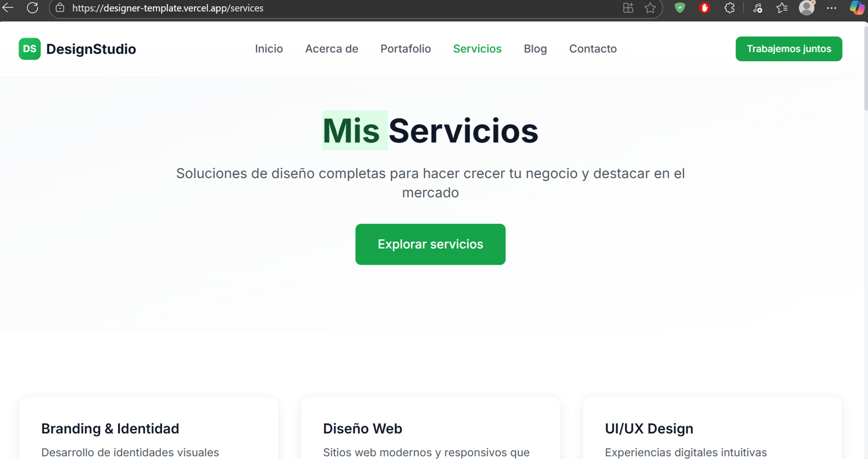Open the Blog section

535,49
